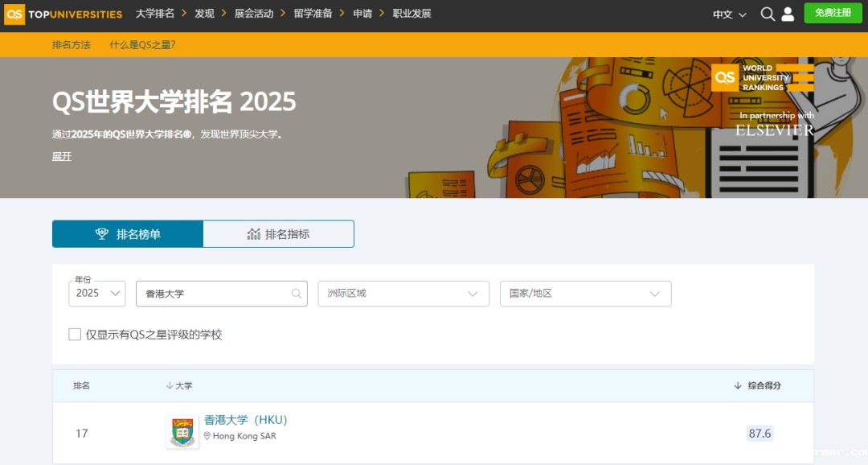Click the sort arrow next to 综合得分
The image size is (868, 465).
point(737,385)
